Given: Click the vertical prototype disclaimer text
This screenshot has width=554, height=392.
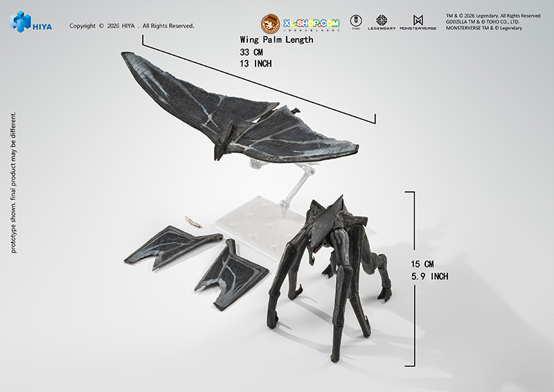Looking at the screenshot, I should coord(14,182).
